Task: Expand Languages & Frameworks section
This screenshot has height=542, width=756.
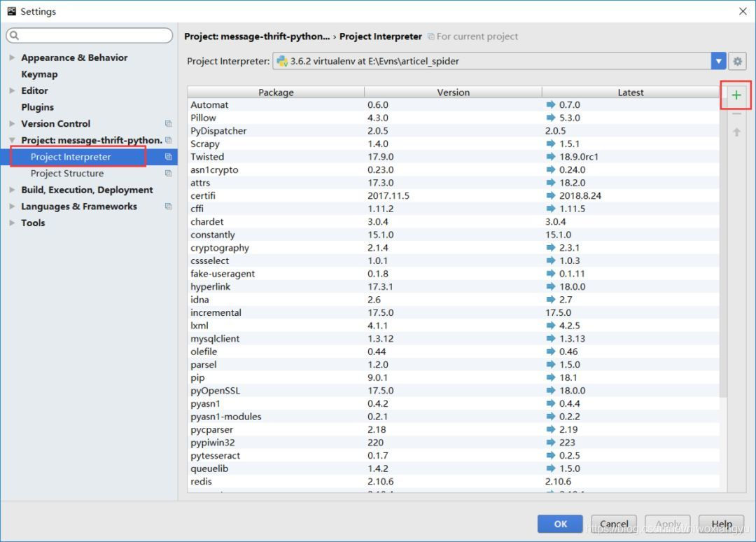Action: (12, 207)
